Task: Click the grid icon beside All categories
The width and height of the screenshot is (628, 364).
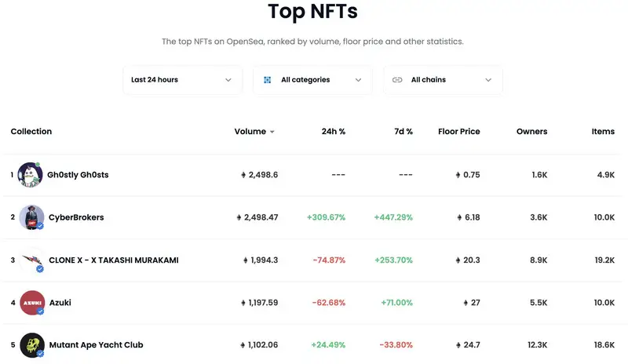Action: [x=267, y=80]
